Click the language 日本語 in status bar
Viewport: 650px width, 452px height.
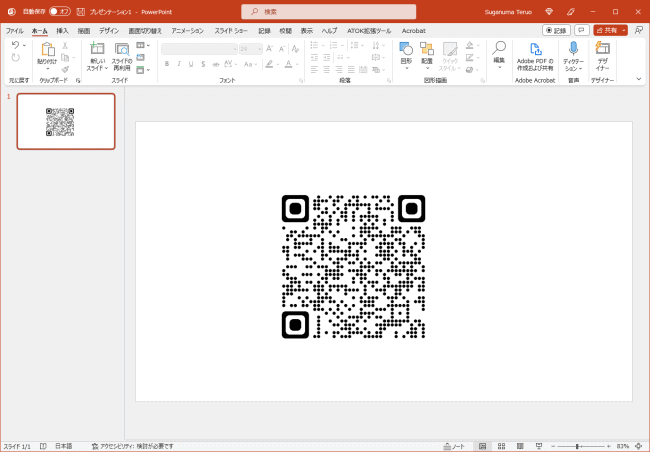pos(63,446)
